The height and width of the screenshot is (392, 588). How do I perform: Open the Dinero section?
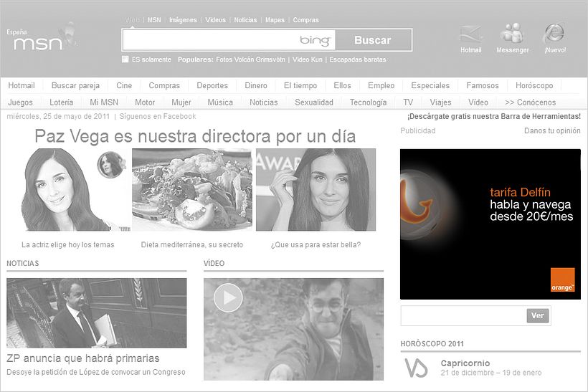(x=256, y=85)
